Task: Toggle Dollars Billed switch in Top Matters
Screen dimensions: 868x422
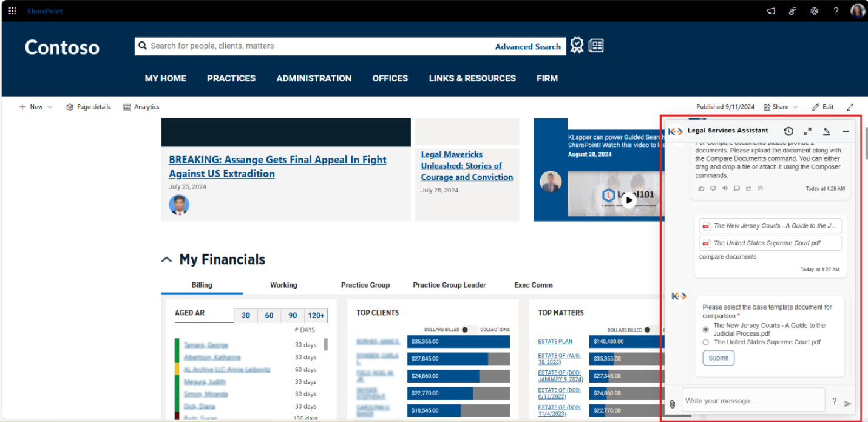Action: (651, 330)
